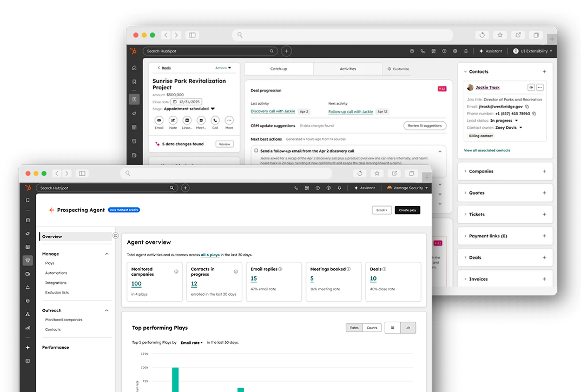Check the follow-up email action checkbox
581x392 pixels.
pyautogui.click(x=256, y=150)
